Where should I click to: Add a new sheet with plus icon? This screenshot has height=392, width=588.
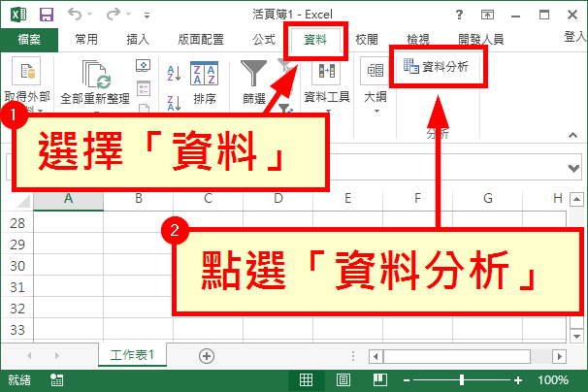tap(207, 356)
